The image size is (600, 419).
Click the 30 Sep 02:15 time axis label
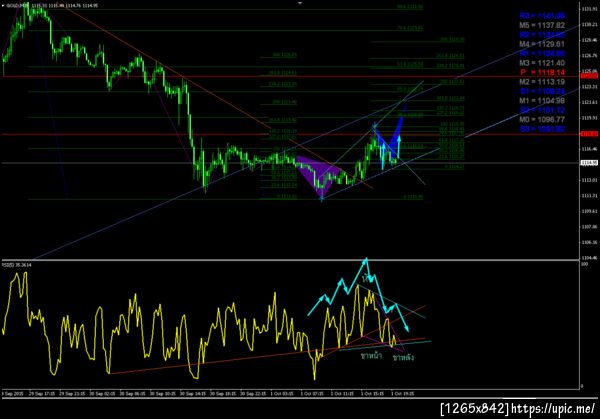point(102,393)
